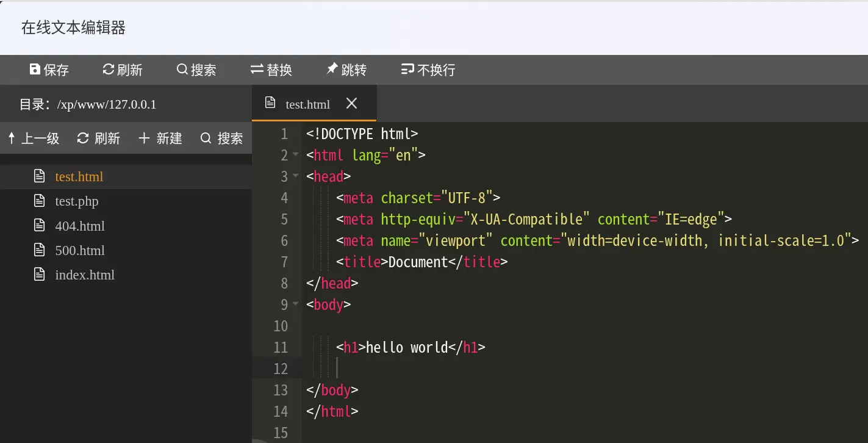Image resolution: width=868 pixels, height=443 pixels.
Task: Click 刷新 in the directory panel
Action: pyautogui.click(x=99, y=139)
